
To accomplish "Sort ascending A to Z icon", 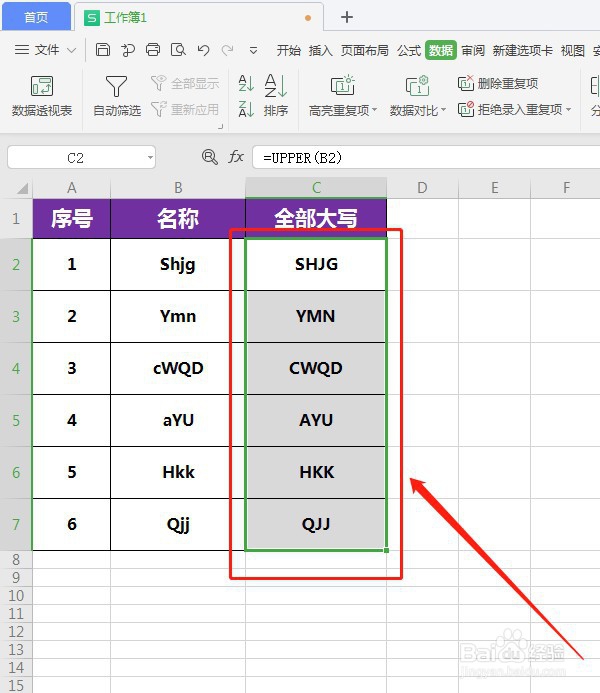I will [246, 83].
